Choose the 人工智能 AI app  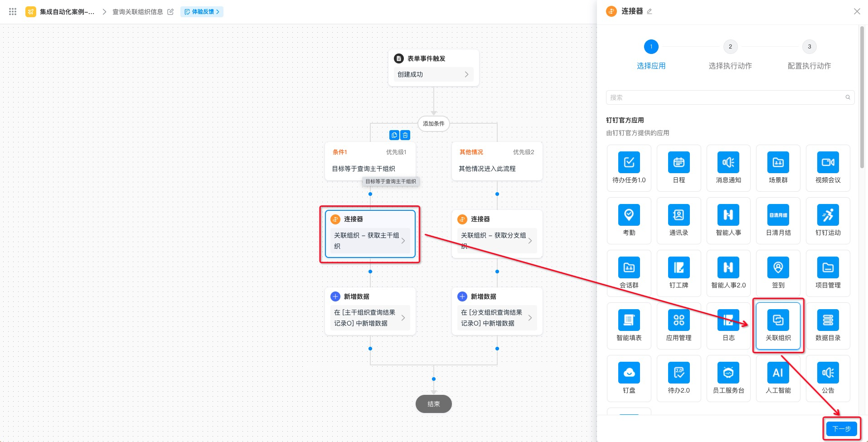(778, 379)
